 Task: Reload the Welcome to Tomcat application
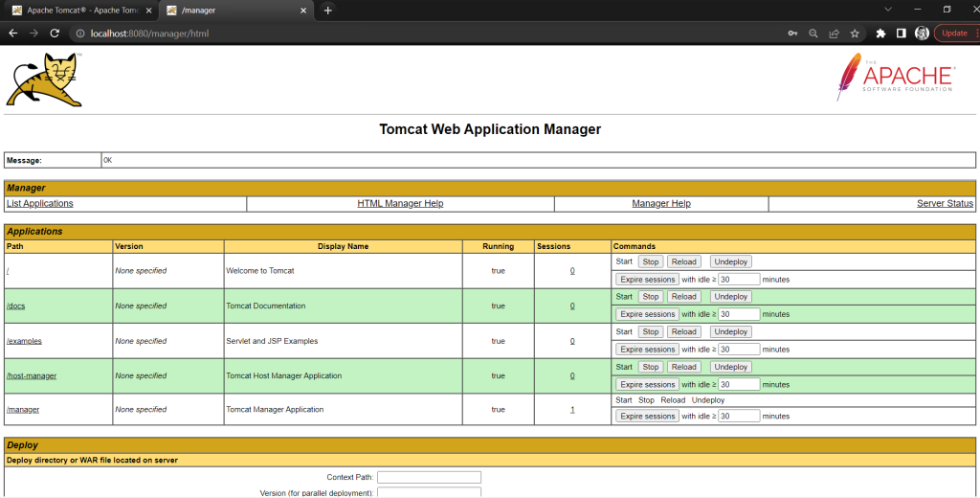pos(683,261)
